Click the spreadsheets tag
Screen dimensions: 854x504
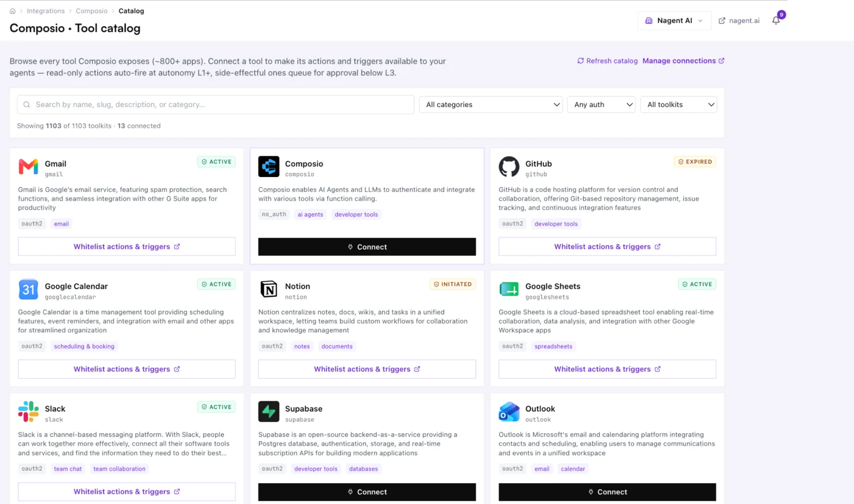pos(553,347)
